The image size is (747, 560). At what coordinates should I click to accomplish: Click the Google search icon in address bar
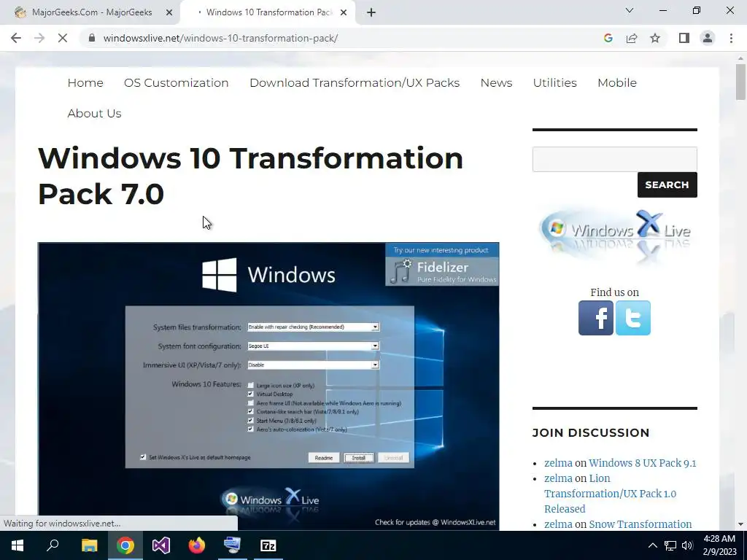click(608, 38)
